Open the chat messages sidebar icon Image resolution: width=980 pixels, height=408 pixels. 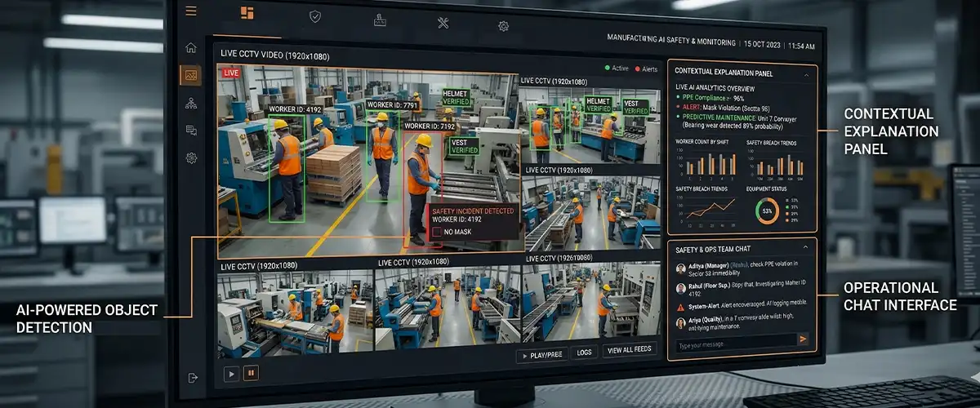191,131
